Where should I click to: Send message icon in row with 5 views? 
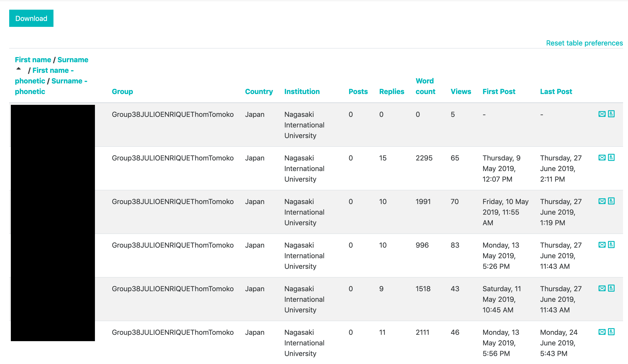coord(602,114)
